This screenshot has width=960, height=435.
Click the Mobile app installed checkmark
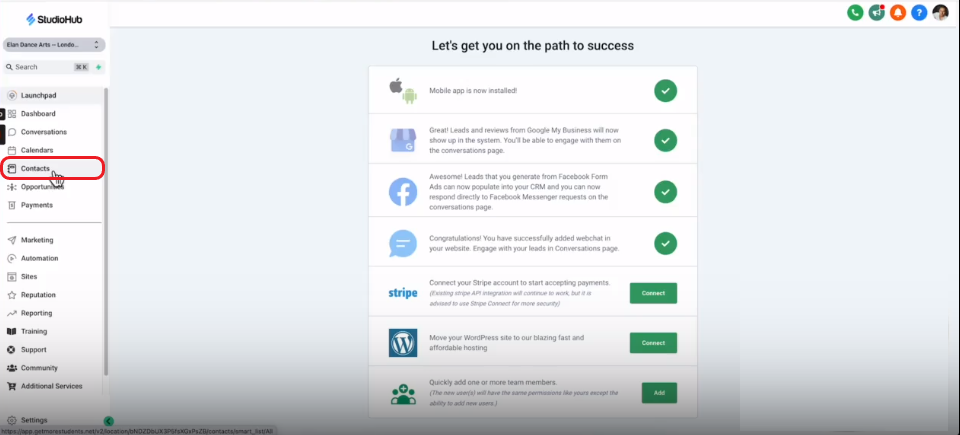pyautogui.click(x=665, y=91)
